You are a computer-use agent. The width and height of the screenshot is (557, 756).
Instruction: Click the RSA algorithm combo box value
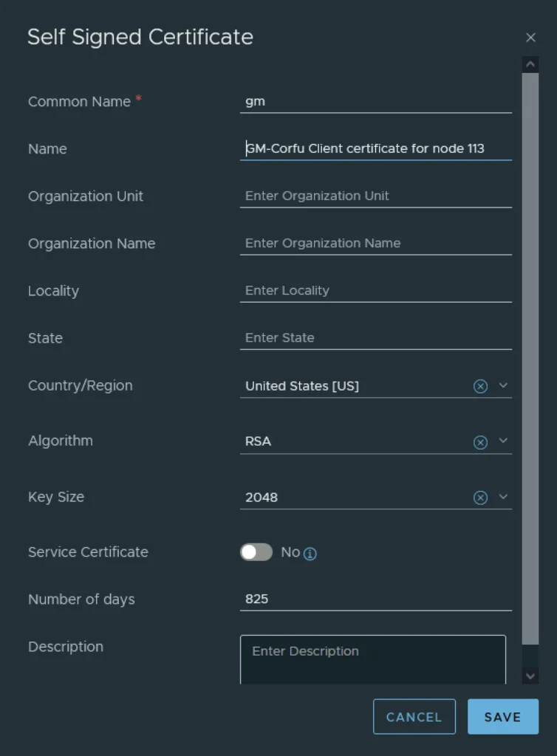(258, 441)
